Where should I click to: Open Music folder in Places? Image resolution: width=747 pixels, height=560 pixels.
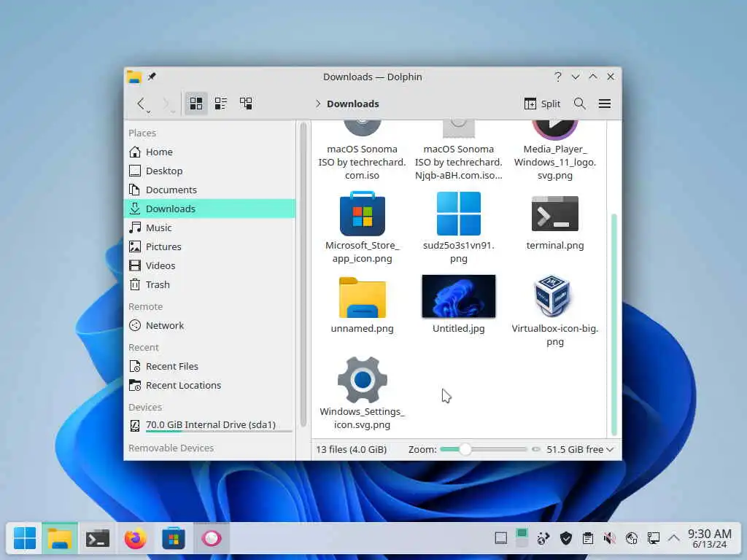209,227
